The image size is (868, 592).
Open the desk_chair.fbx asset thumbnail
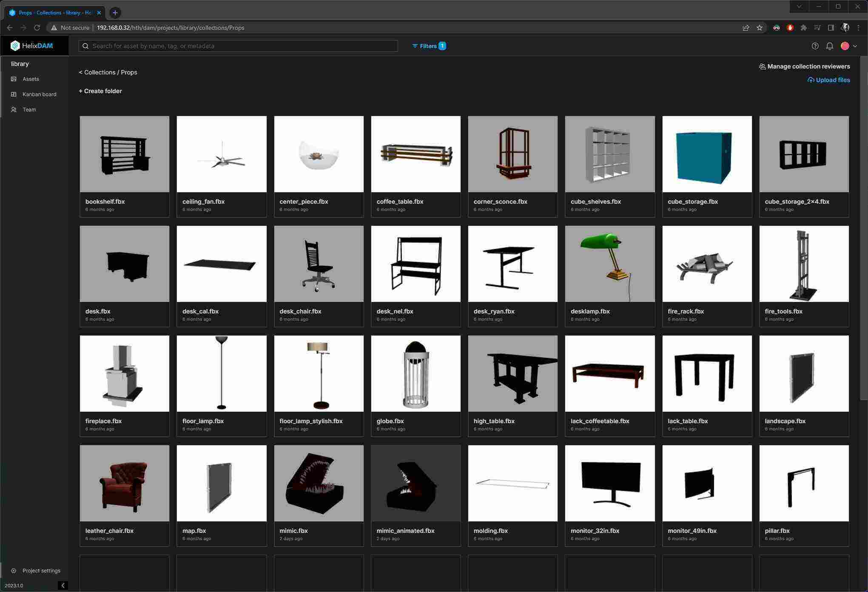click(x=319, y=264)
